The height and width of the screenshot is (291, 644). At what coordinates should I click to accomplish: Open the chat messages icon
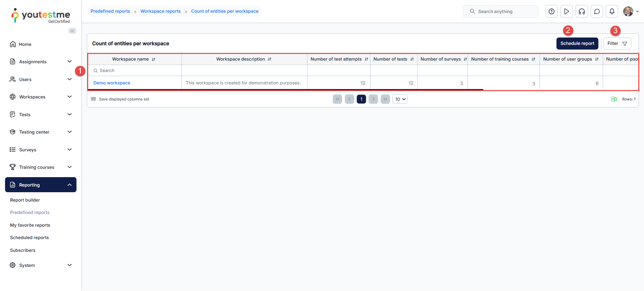click(597, 11)
